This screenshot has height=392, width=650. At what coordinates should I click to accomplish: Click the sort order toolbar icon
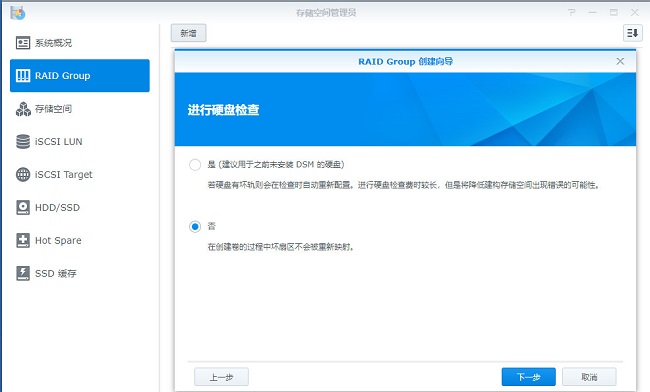633,33
